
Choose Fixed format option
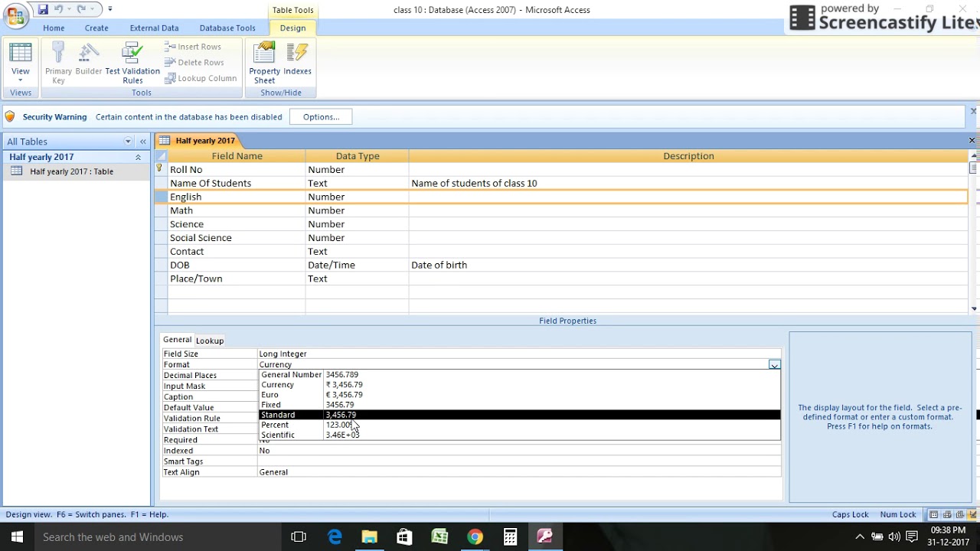[519, 405]
